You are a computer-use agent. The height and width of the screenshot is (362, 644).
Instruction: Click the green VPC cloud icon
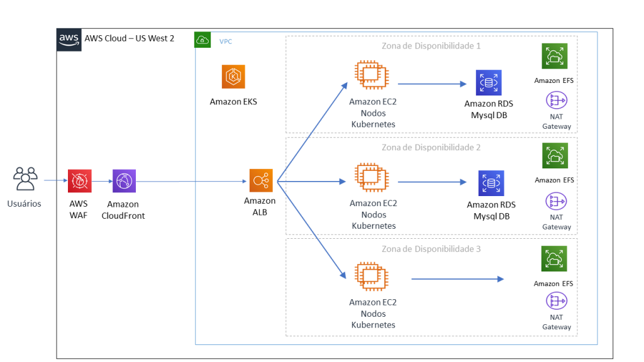click(203, 40)
